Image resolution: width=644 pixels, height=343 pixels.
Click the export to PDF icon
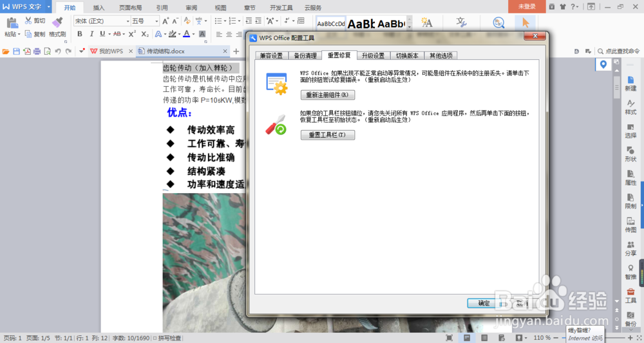[x=26, y=51]
